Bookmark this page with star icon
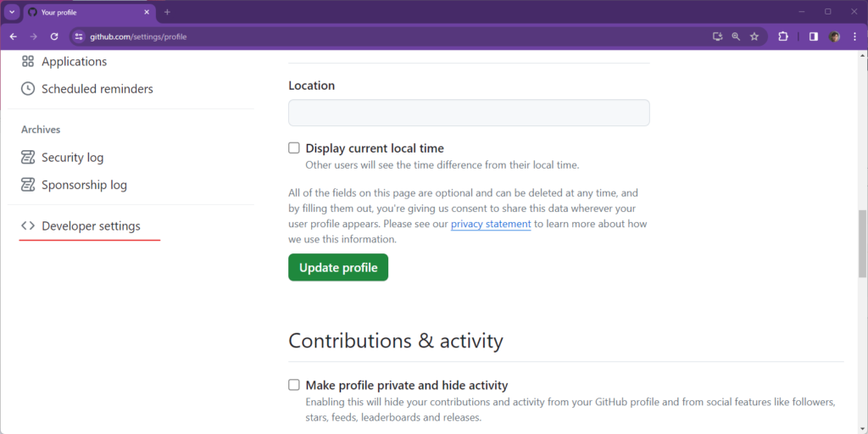The height and width of the screenshot is (434, 868). pos(754,36)
